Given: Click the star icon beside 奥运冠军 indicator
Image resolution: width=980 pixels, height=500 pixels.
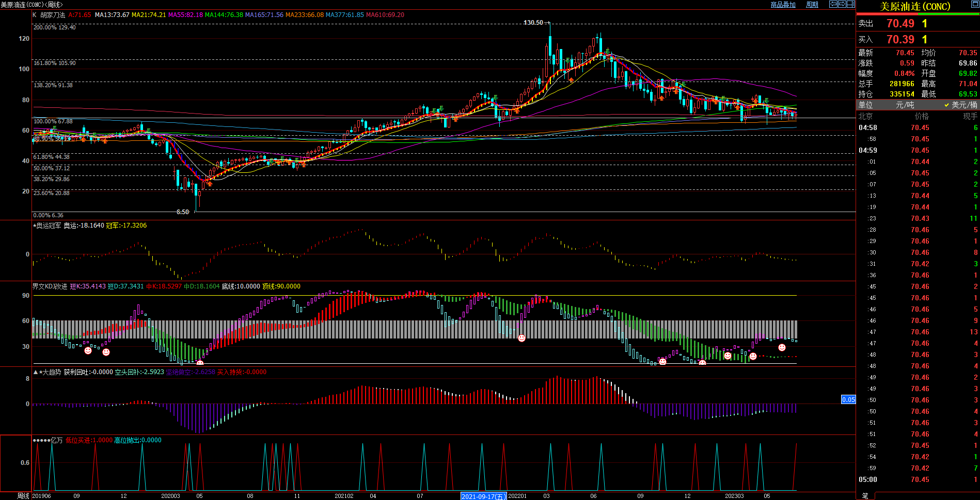Looking at the screenshot, I should (35, 225).
